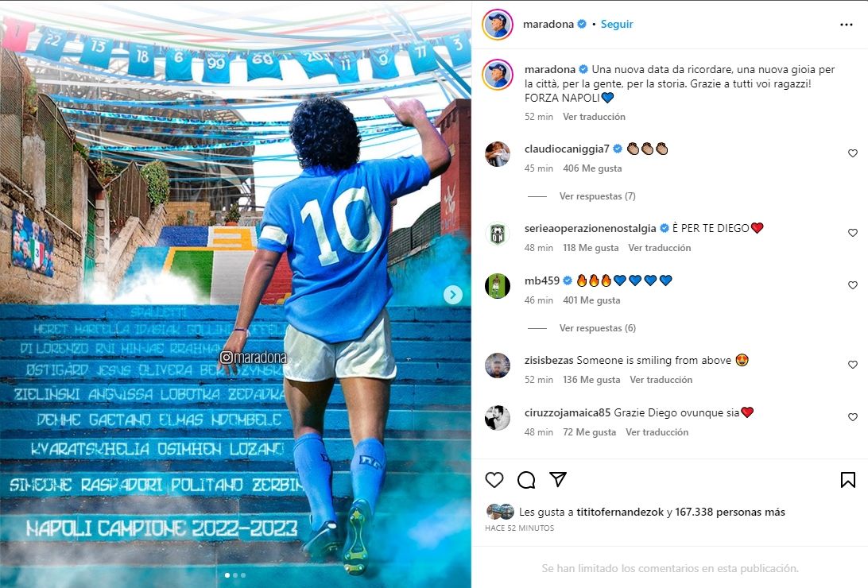Like the post with the heart icon
868x588 pixels.
(494, 480)
